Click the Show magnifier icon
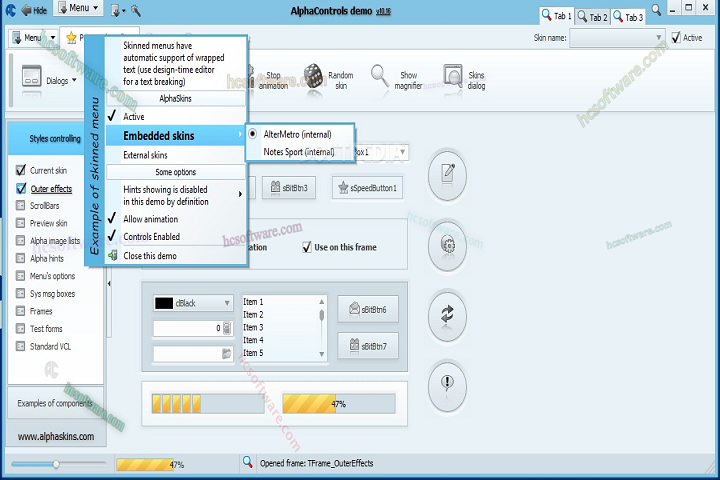The height and width of the screenshot is (480, 720). pyautogui.click(x=379, y=76)
